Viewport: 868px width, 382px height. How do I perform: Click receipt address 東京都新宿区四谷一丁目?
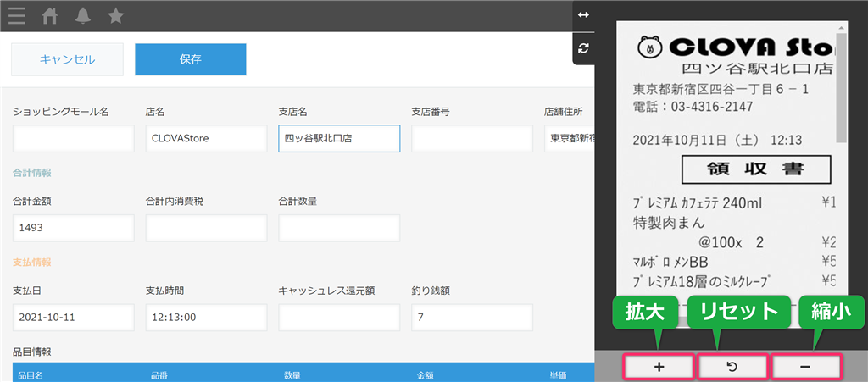721,89
